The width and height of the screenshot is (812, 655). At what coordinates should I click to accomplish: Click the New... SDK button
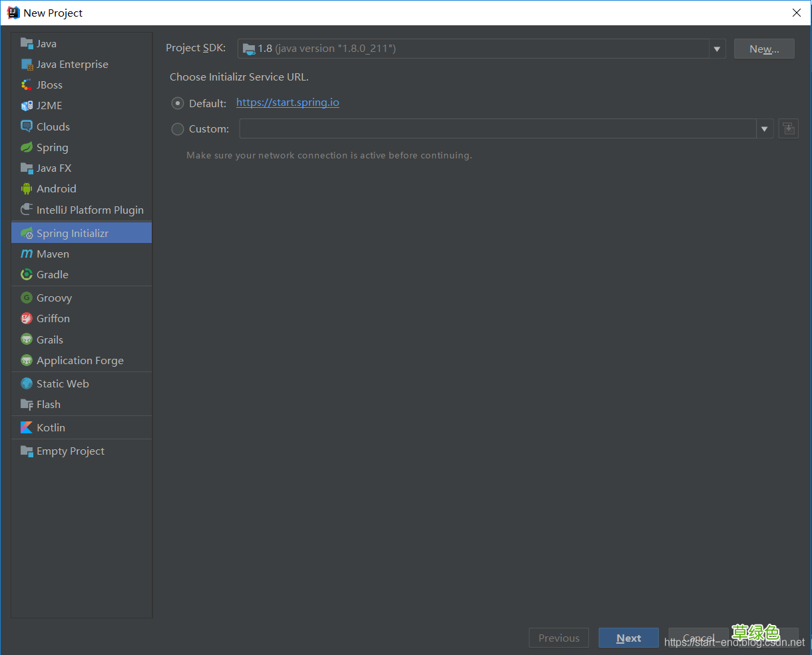tap(764, 49)
